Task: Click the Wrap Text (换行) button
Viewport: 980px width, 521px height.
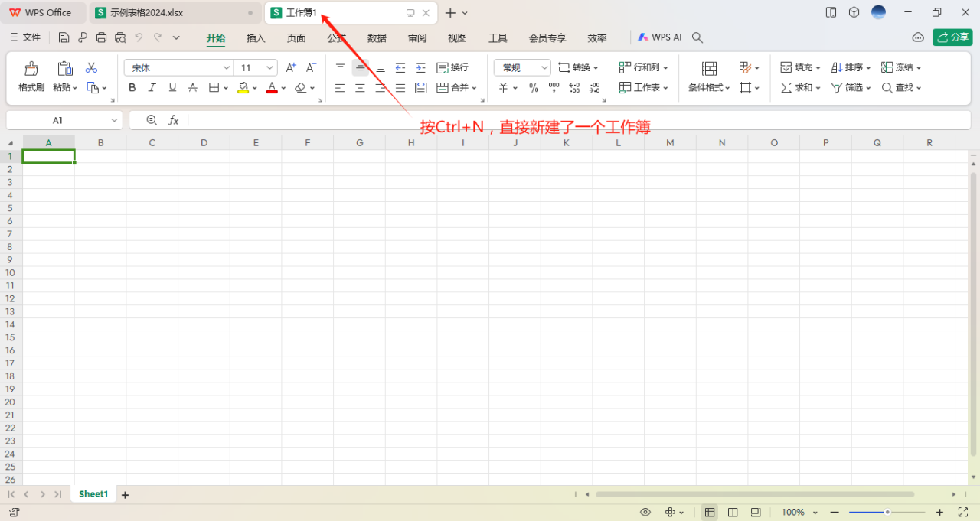Action: (x=452, y=67)
